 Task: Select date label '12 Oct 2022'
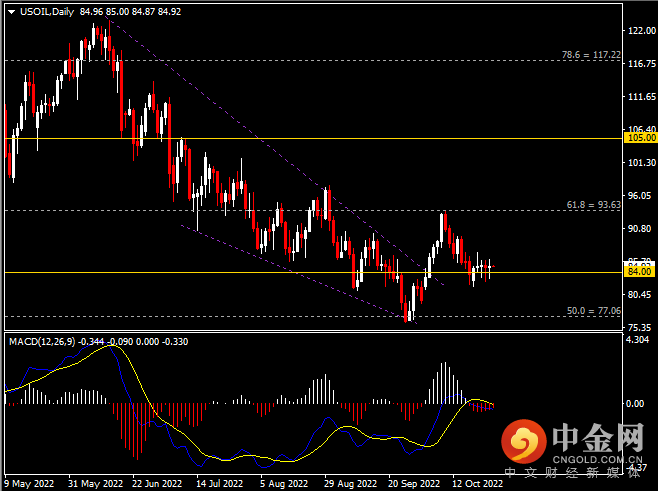point(477,483)
